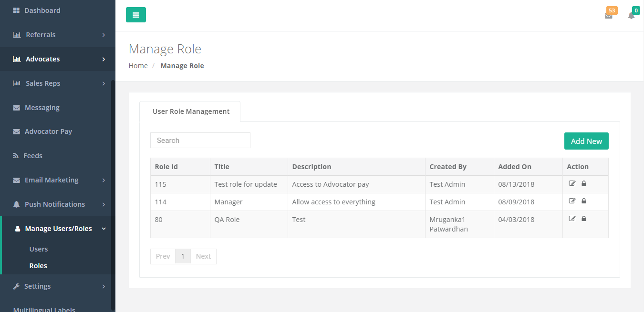This screenshot has height=312, width=644.
Task: Open the hamburger menu toggle
Action: [136, 15]
